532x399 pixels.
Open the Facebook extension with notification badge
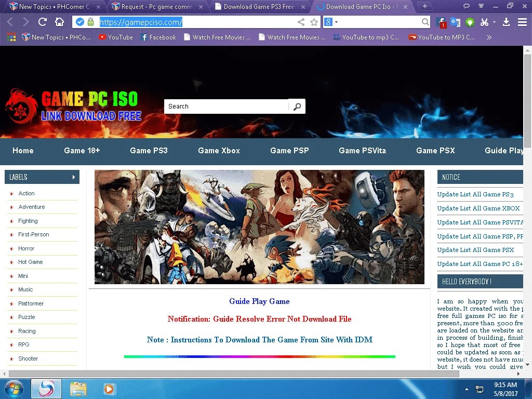(441, 22)
